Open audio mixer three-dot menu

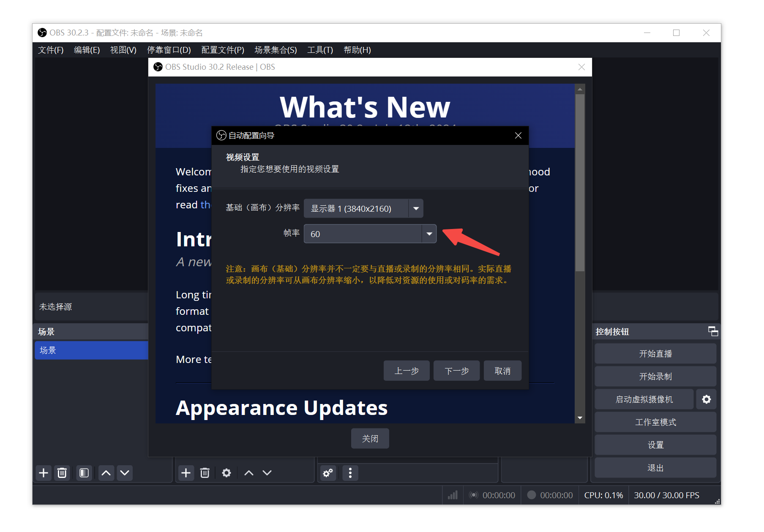coord(350,473)
